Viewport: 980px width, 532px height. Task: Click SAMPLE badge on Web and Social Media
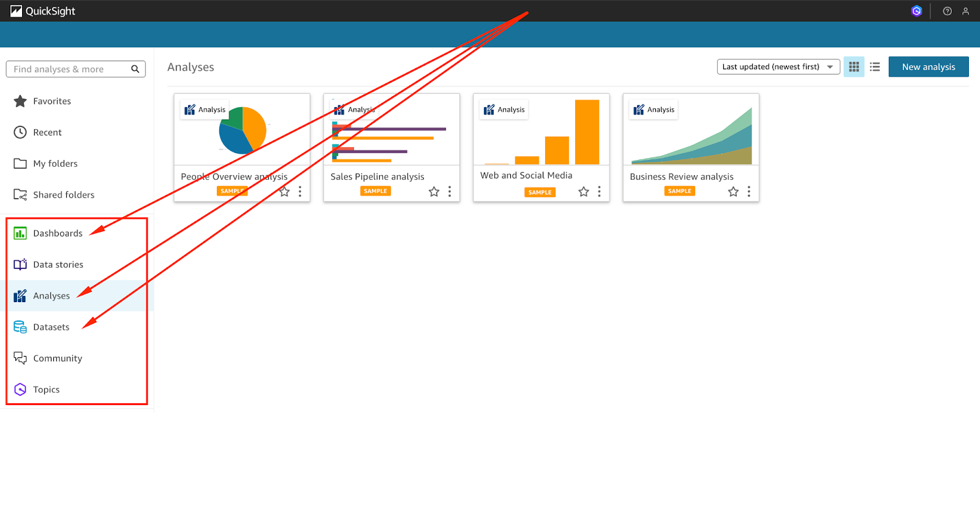click(540, 192)
